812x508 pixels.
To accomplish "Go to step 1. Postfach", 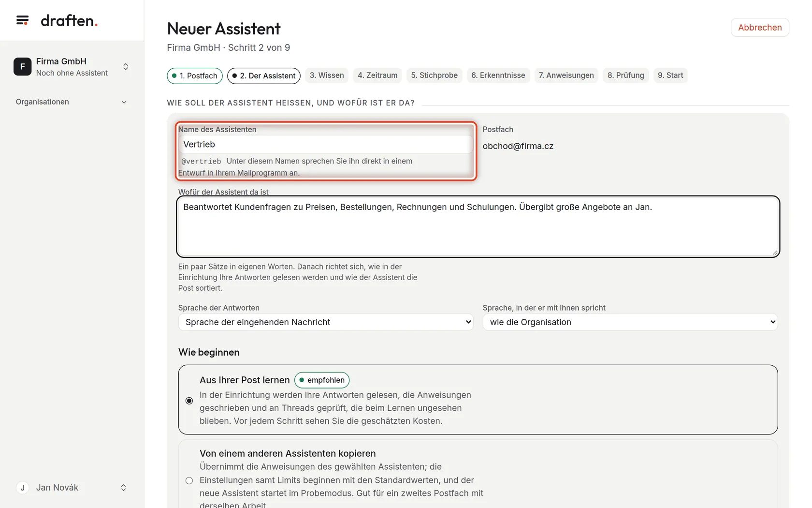I will click(195, 76).
